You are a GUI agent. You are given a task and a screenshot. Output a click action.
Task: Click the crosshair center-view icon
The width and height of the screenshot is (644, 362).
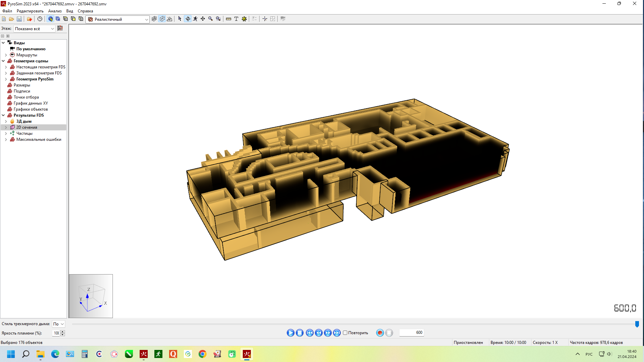[x=265, y=19]
